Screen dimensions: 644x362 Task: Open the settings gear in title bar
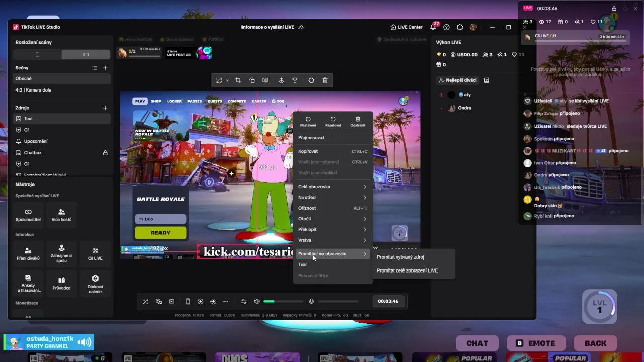[x=460, y=27]
